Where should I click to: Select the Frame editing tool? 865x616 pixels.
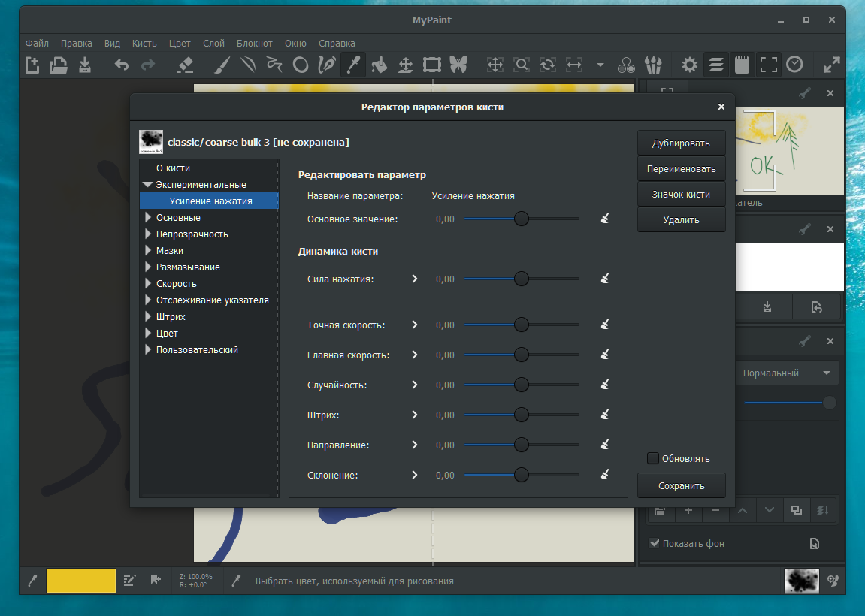point(432,65)
